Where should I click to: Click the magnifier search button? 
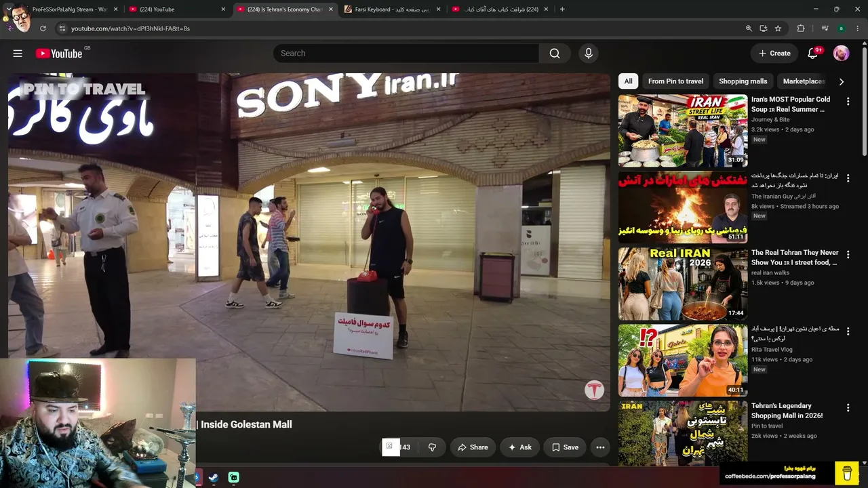pos(555,54)
